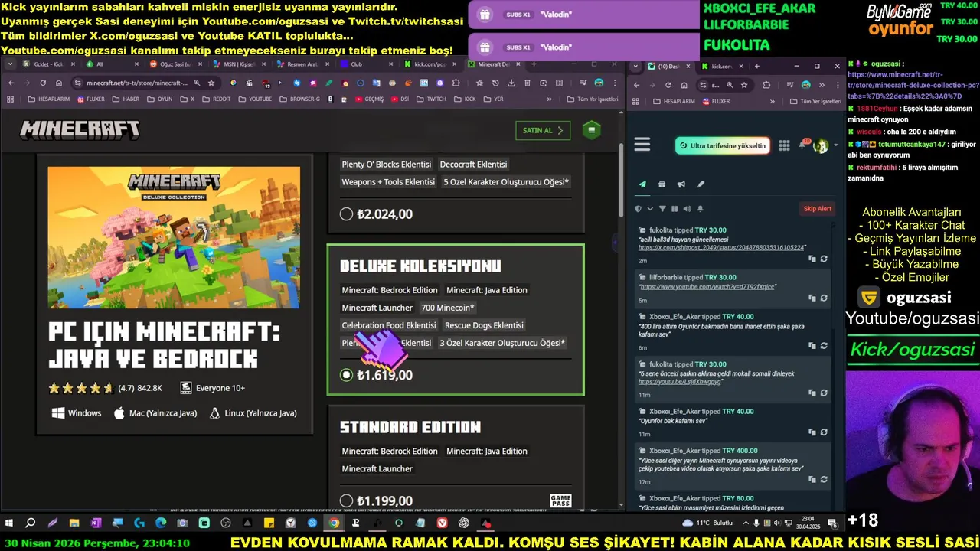Click the Rescue Dogs Eklentisi tag
Screen dimensions: 980x551
coord(484,325)
